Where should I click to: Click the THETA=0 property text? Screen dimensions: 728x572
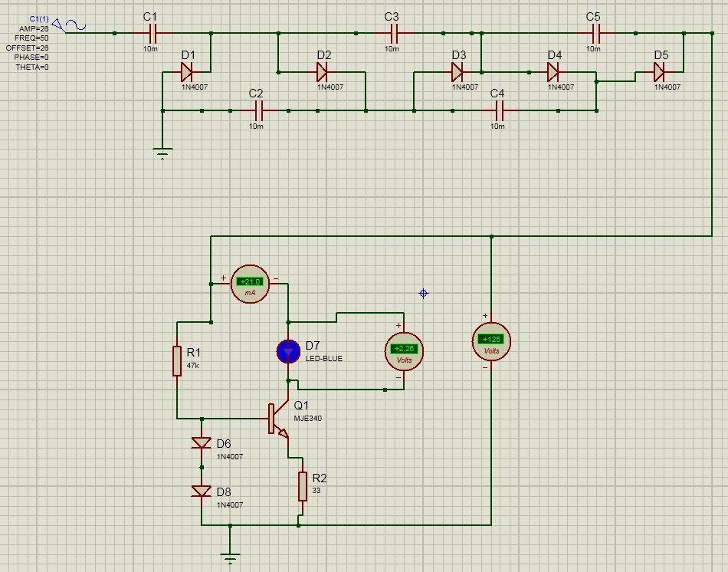tap(32, 67)
